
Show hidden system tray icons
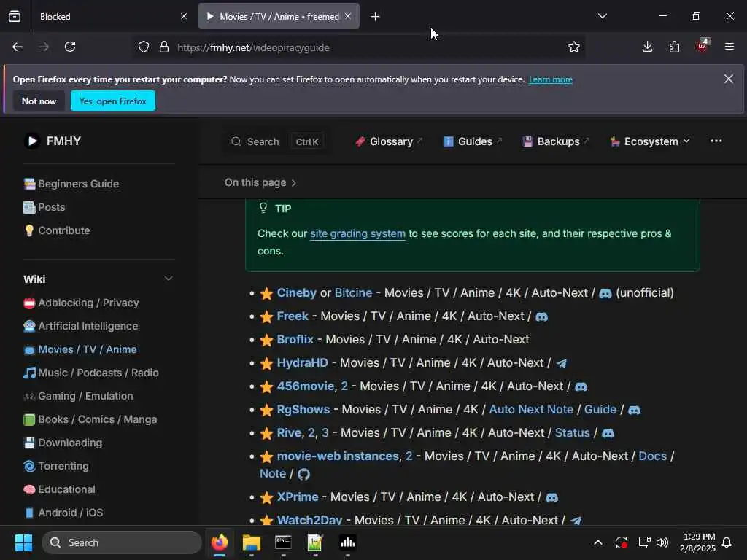pos(598,542)
